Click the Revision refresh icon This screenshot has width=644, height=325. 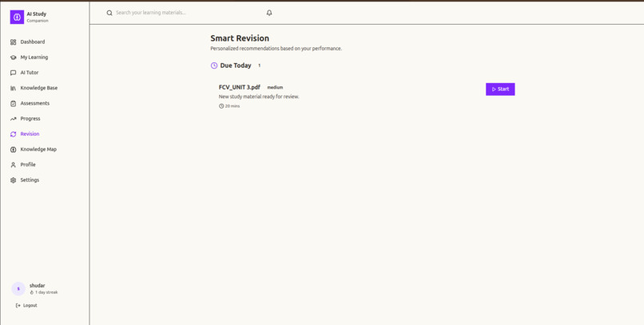point(13,134)
